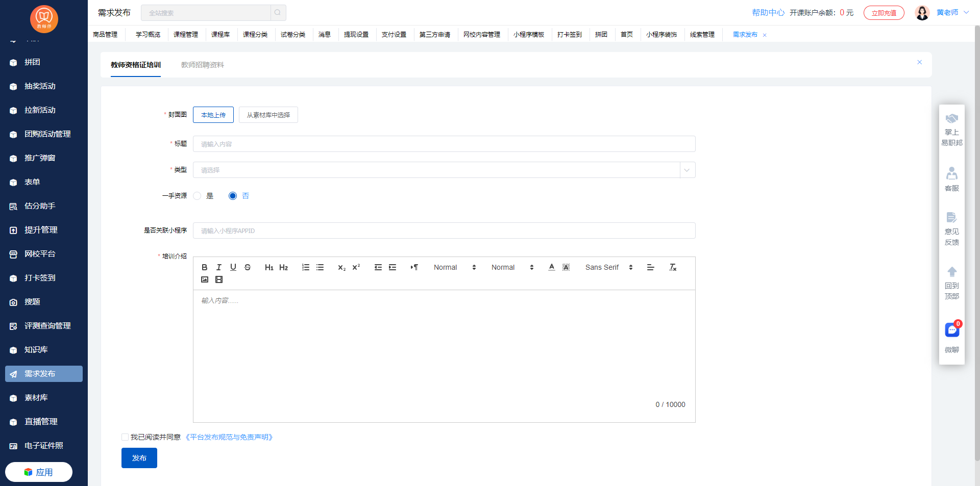The width and height of the screenshot is (980, 486).
Task: Insert an ordered list in the editor
Action: coord(306,267)
